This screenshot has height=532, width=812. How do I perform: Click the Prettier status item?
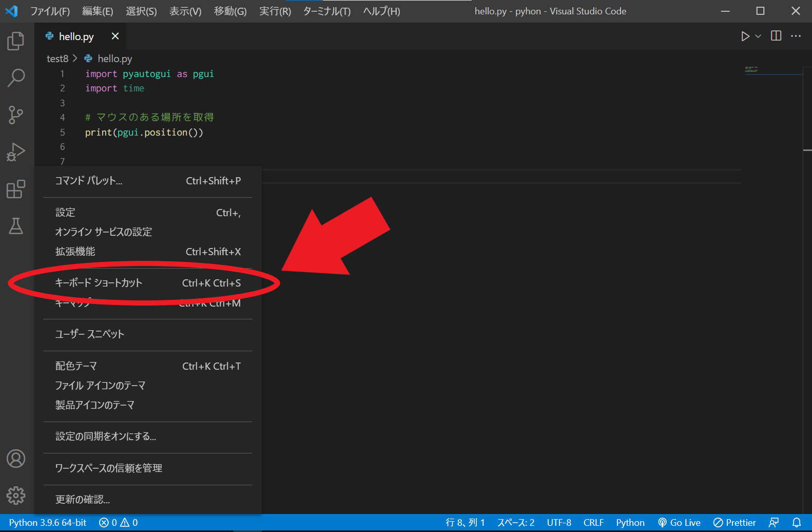point(734,523)
